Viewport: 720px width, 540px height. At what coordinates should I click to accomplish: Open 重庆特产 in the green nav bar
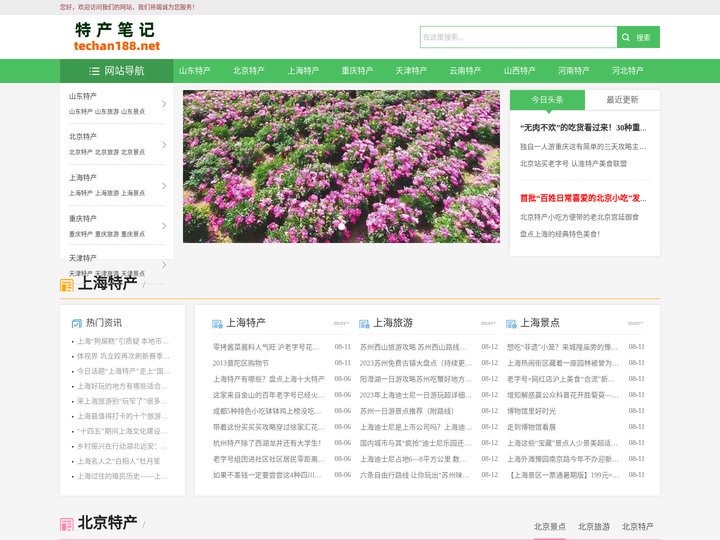pos(357,71)
